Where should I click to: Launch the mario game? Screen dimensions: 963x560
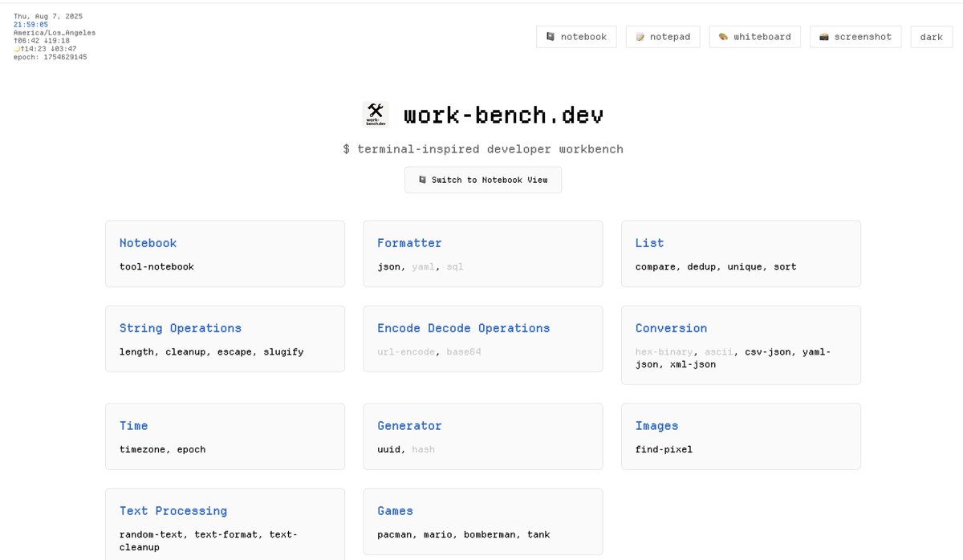437,534
